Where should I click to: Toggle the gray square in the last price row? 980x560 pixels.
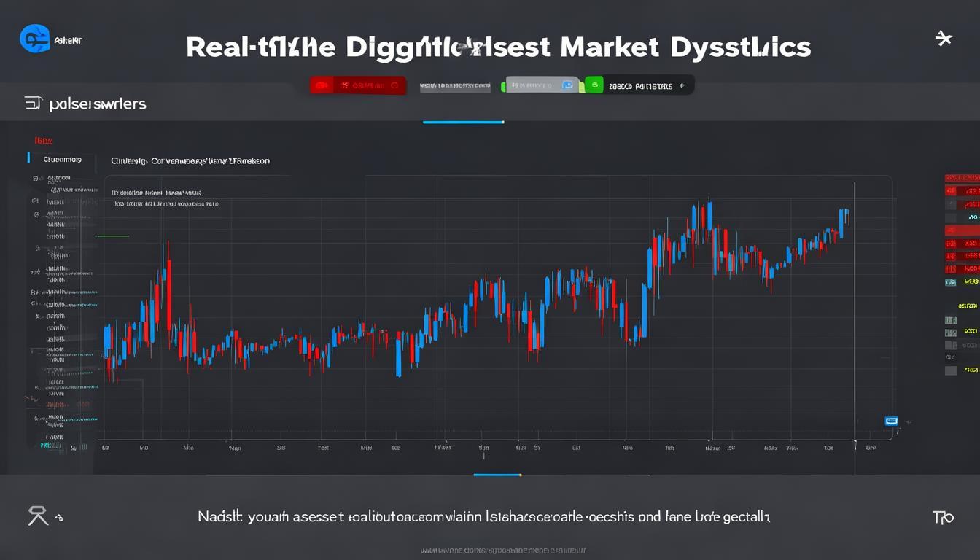pos(951,370)
